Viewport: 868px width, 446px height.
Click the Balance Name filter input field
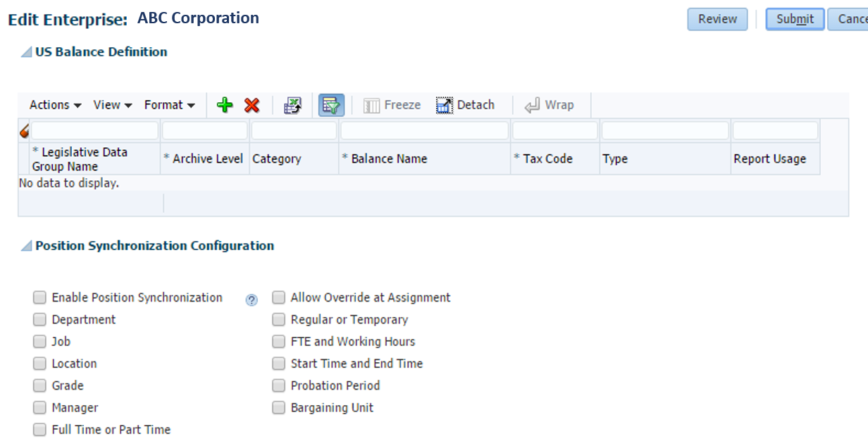(x=424, y=130)
